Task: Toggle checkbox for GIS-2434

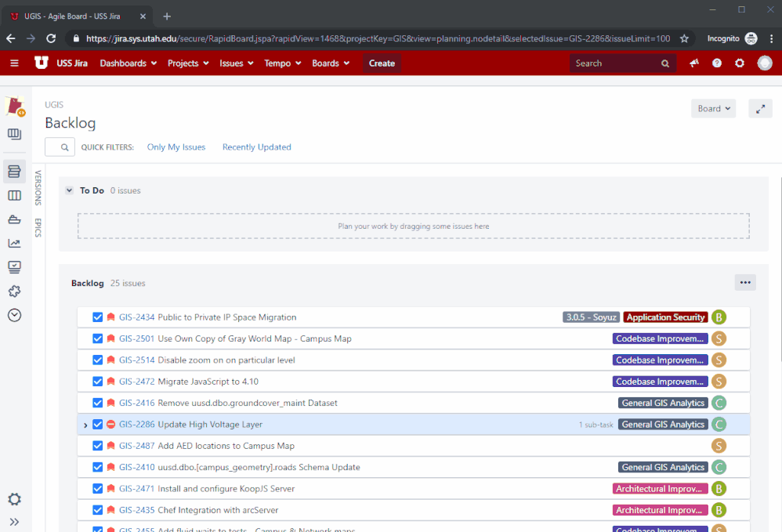Action: point(98,317)
